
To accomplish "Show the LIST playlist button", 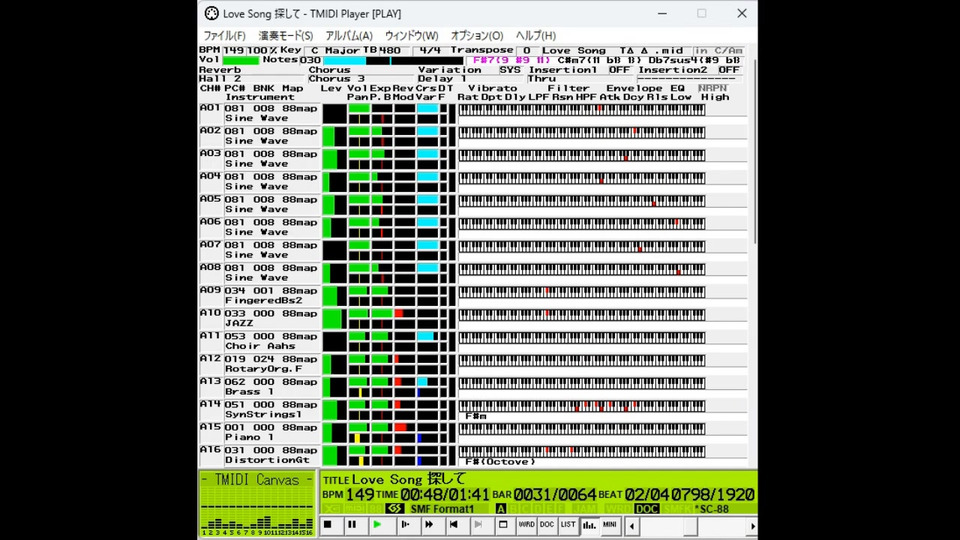I will tap(568, 525).
